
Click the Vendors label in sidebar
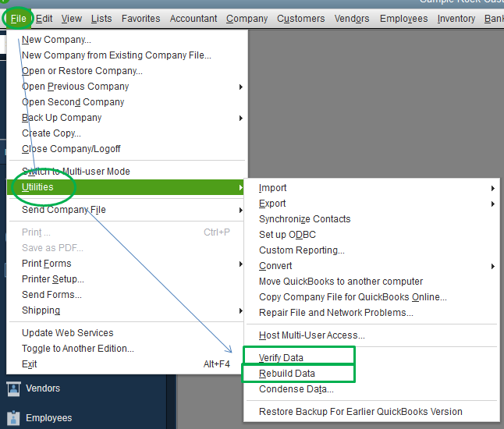click(x=43, y=388)
